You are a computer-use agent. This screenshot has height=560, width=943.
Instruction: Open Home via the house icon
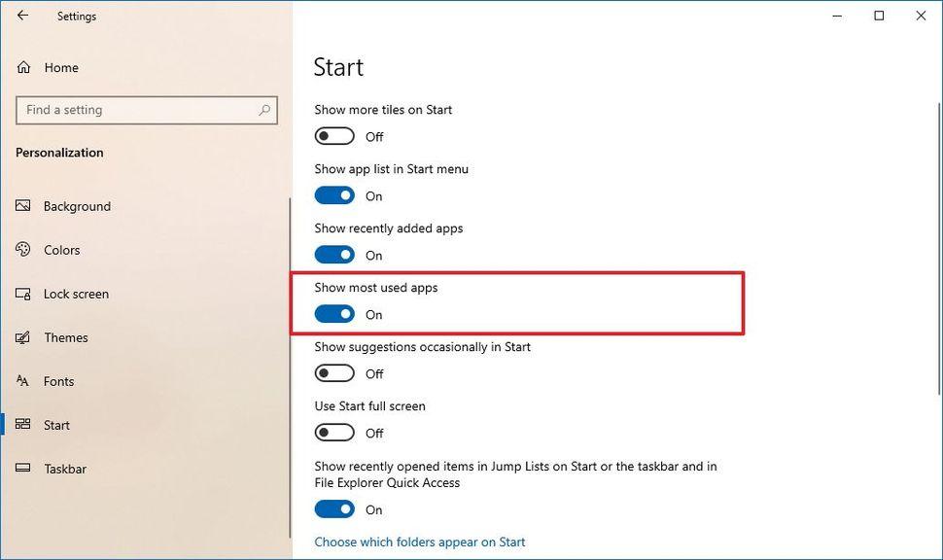point(23,67)
